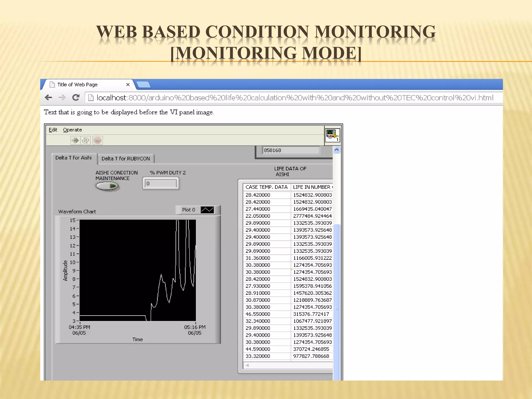
Task: Select the 1457620.305362 life cell
Action: pyautogui.click(x=312, y=293)
